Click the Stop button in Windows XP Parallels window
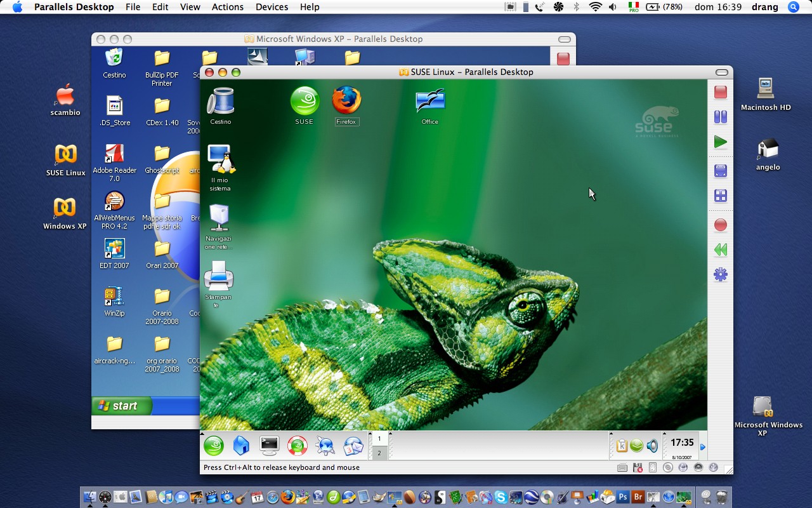 [x=563, y=59]
